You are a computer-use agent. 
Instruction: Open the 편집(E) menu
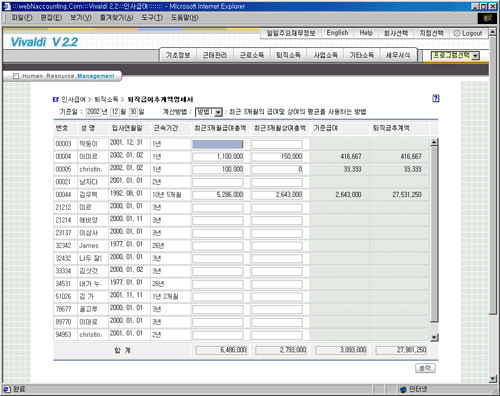coord(51,18)
